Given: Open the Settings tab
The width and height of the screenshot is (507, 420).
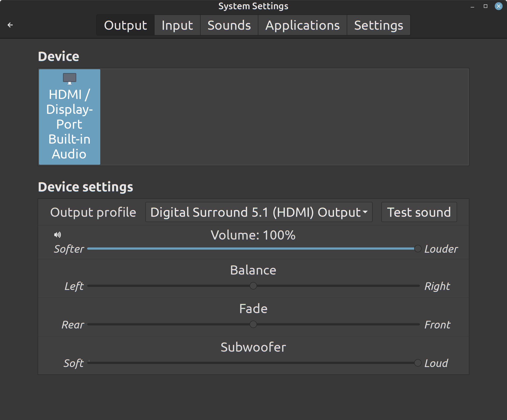Looking at the screenshot, I should click(378, 25).
